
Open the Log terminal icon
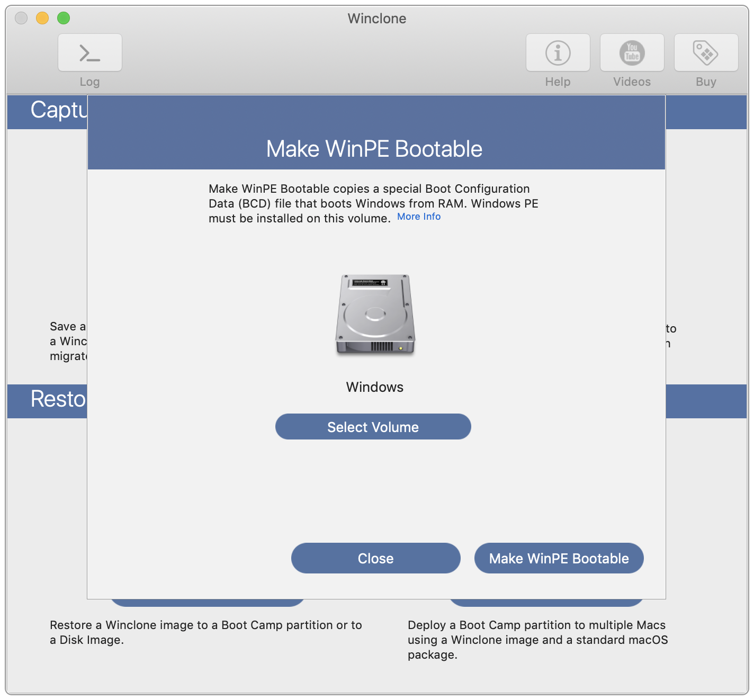pos(90,52)
